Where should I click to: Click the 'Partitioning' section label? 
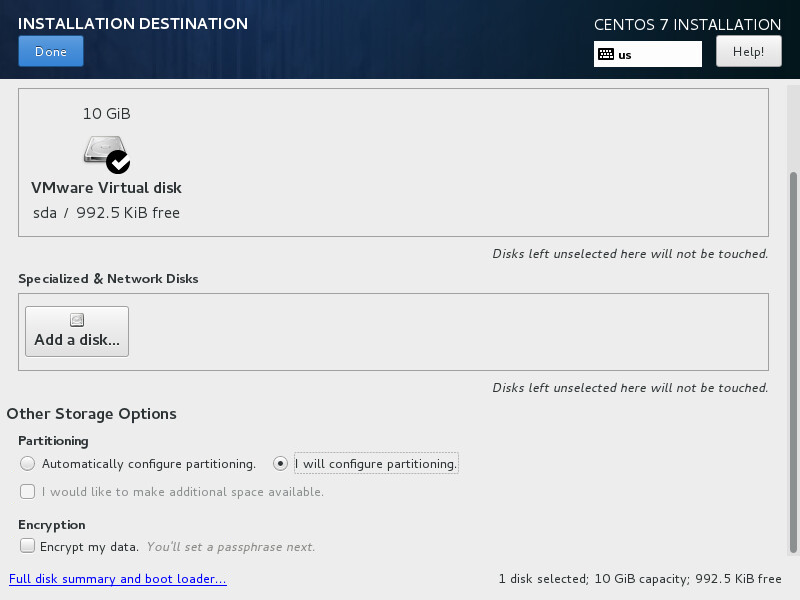click(x=53, y=441)
